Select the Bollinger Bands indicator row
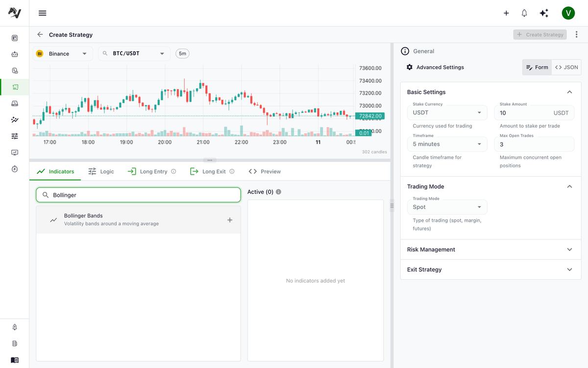The width and height of the screenshot is (588, 368). click(138, 220)
